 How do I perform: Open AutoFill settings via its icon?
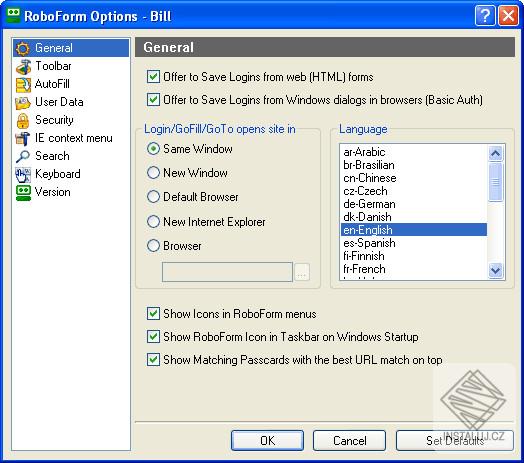click(x=23, y=85)
